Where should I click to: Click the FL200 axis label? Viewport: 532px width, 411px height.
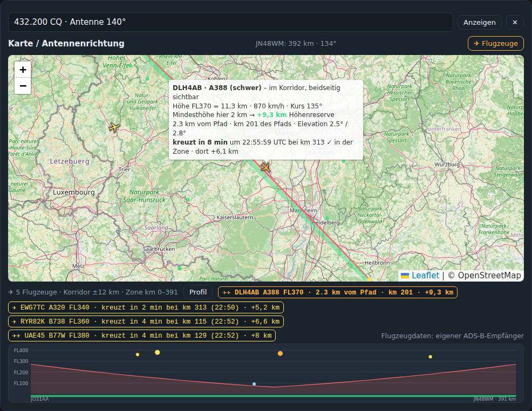(x=21, y=373)
